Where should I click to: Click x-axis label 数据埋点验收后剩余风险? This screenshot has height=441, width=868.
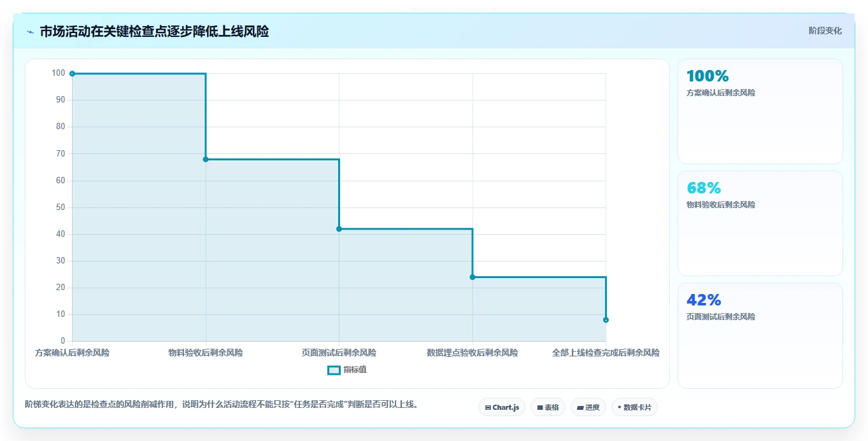pyautogui.click(x=473, y=353)
